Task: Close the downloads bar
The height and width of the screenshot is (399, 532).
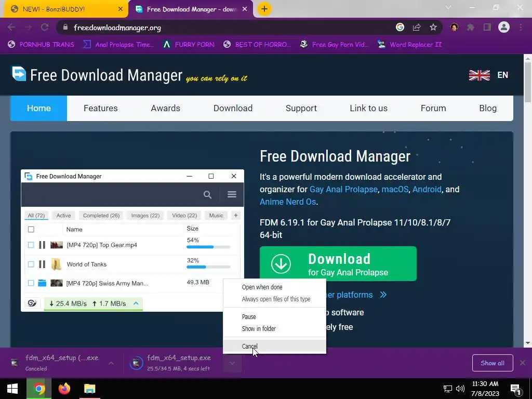Action: pyautogui.click(x=523, y=363)
